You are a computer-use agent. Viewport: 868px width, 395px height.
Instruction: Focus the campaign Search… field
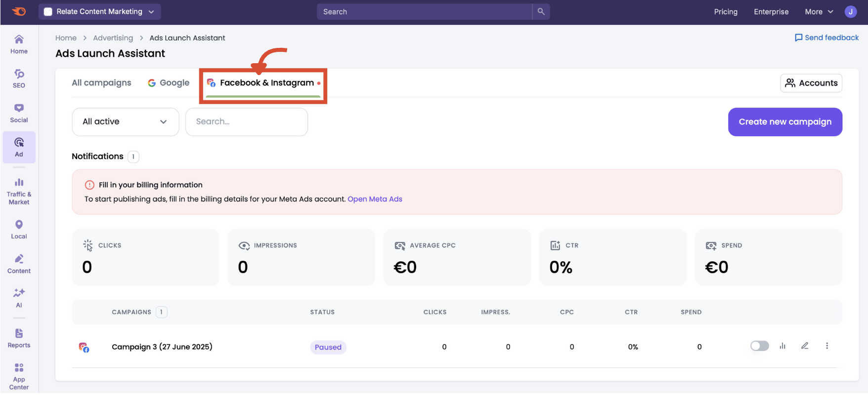click(247, 122)
